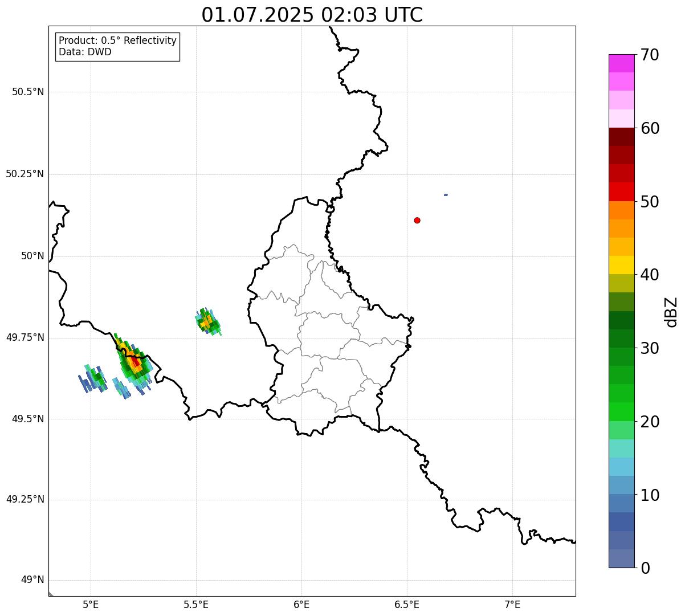Click the dBZ colorbar axis label
The width and height of the screenshot is (685, 616).
pos(671,312)
